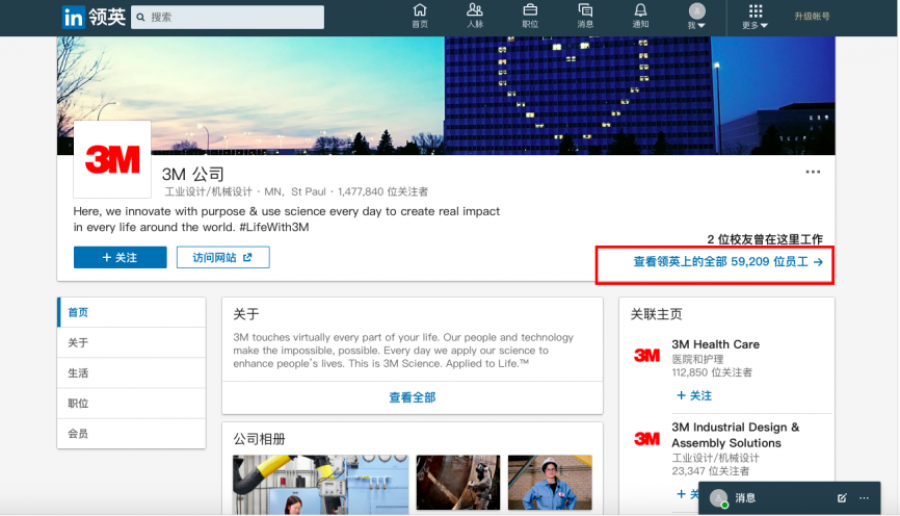The image size is (900, 516).
Task: Click the 访问网站 visit website button
Action: pyautogui.click(x=223, y=257)
